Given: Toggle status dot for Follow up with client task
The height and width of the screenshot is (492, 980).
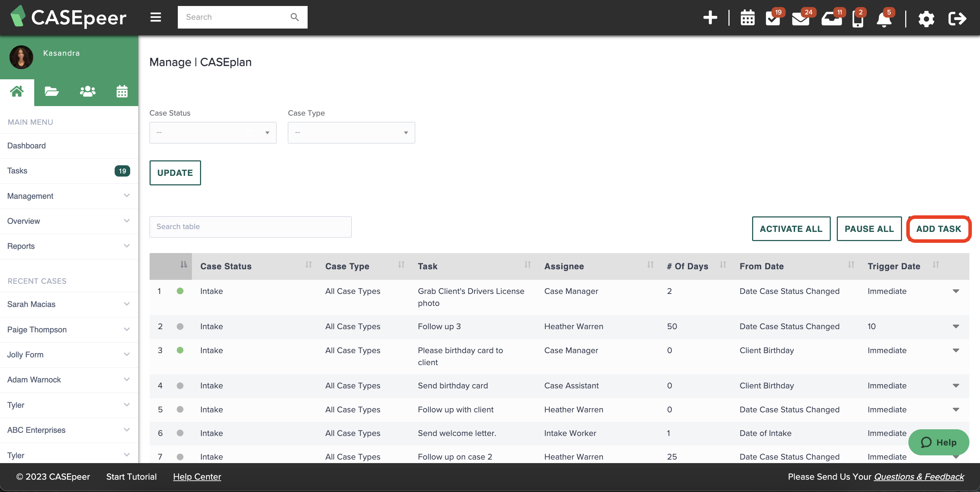Looking at the screenshot, I should [180, 410].
